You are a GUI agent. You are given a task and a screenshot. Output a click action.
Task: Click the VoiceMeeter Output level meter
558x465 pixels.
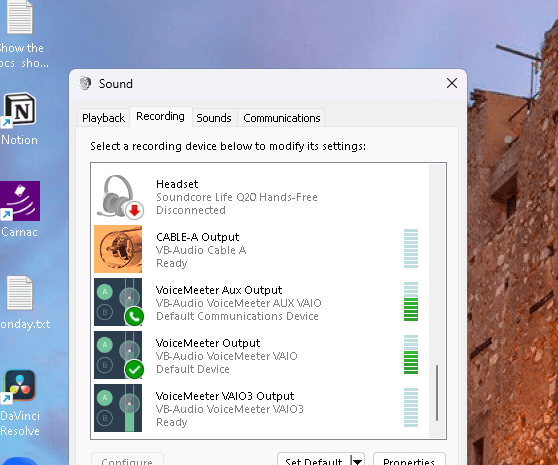[411, 354]
